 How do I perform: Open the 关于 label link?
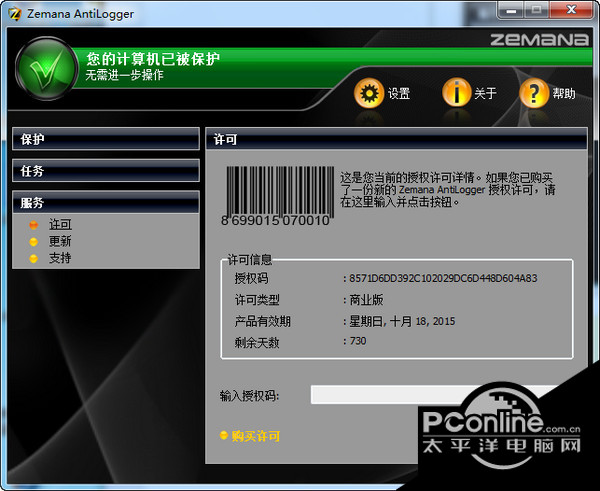[x=486, y=93]
